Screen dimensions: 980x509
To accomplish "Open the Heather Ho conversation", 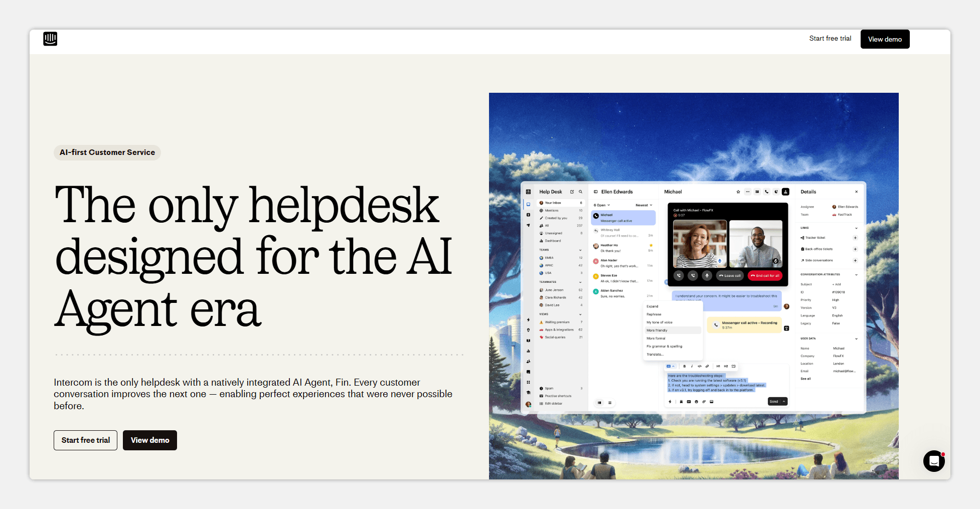I will [623, 248].
